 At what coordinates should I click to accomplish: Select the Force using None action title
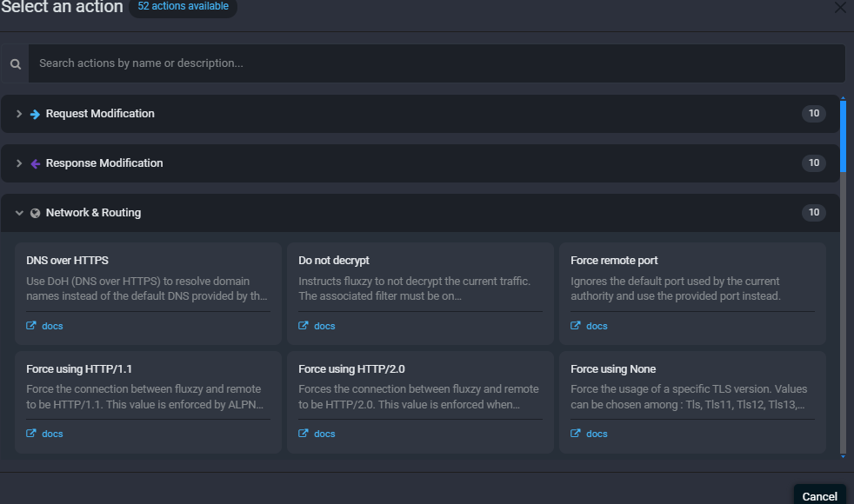613,369
